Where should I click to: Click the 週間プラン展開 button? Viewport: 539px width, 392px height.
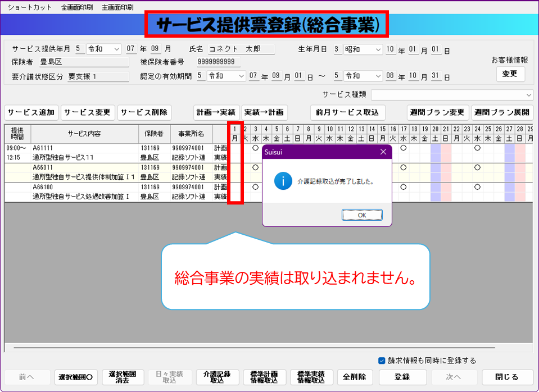[502, 112]
